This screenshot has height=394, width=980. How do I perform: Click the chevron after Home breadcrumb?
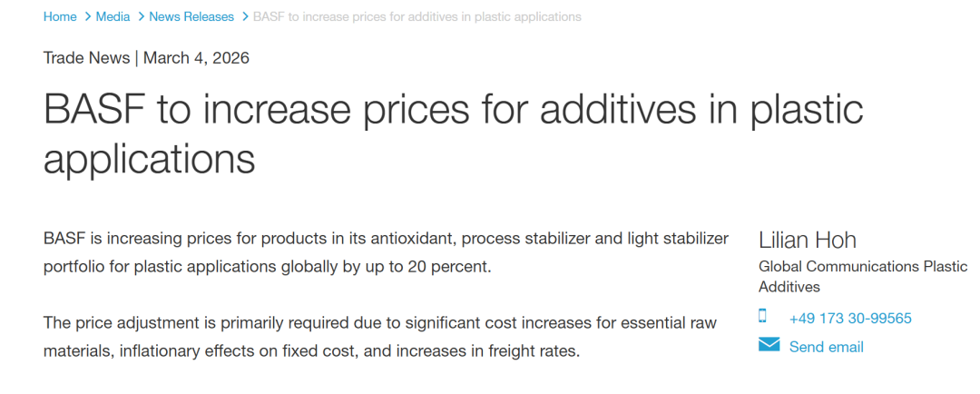pos(87,17)
